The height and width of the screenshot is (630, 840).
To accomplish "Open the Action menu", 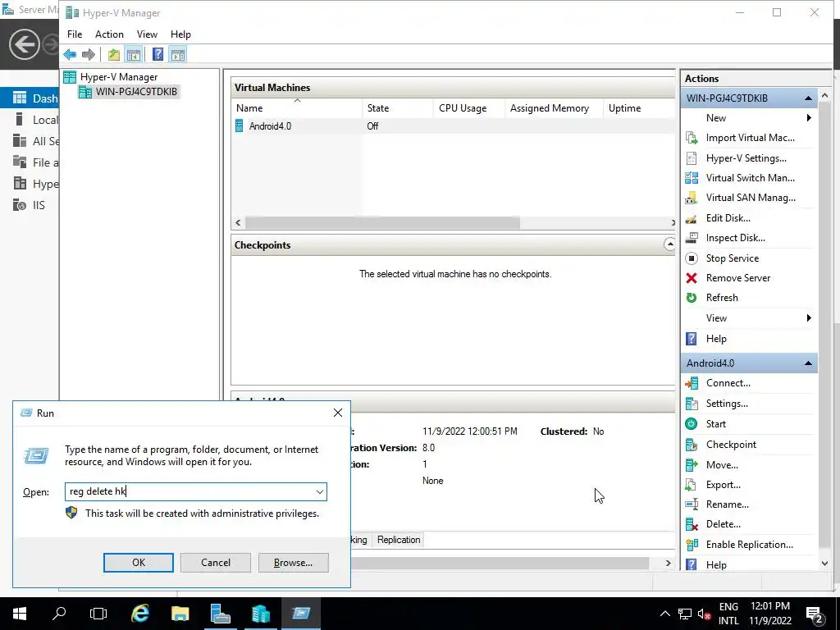I will (109, 34).
